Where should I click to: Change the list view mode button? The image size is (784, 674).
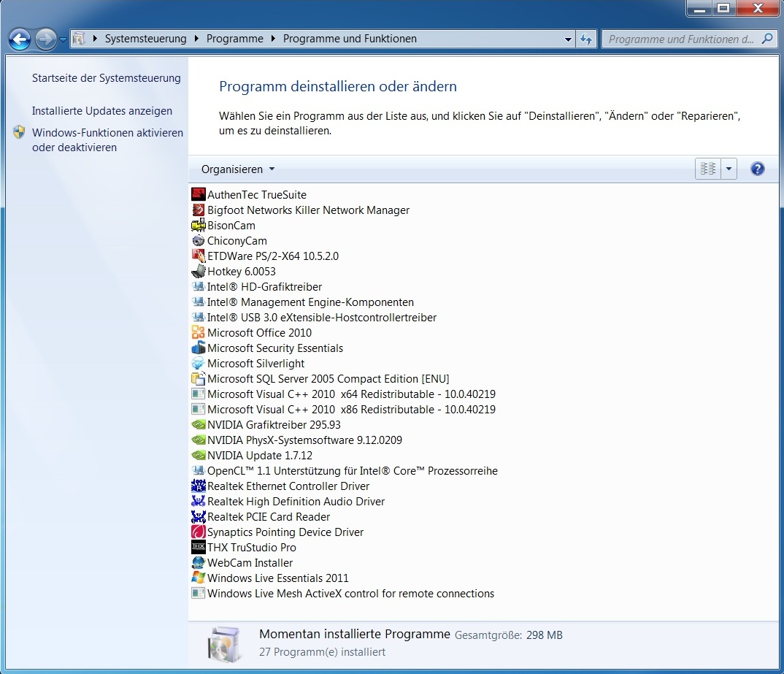pos(708,169)
